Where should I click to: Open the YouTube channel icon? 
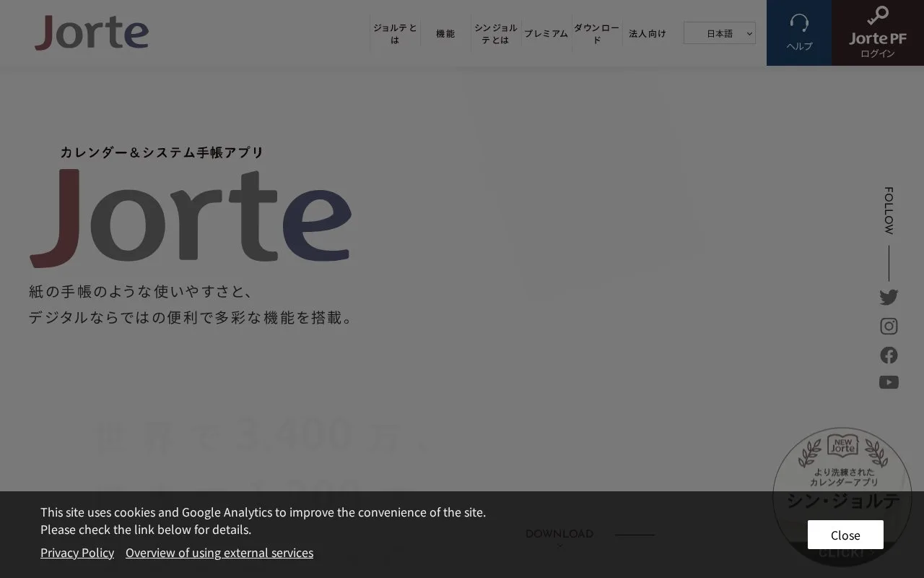[889, 382]
